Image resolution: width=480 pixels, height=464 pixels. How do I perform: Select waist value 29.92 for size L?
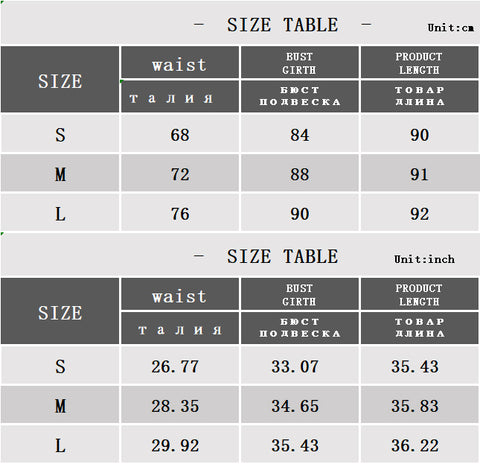point(175,445)
